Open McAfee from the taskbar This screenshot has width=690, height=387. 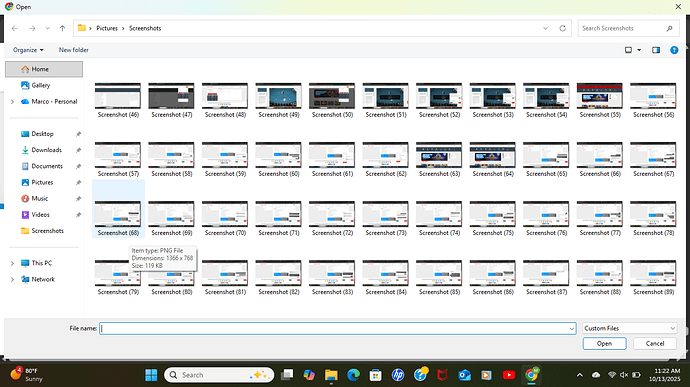click(442, 375)
